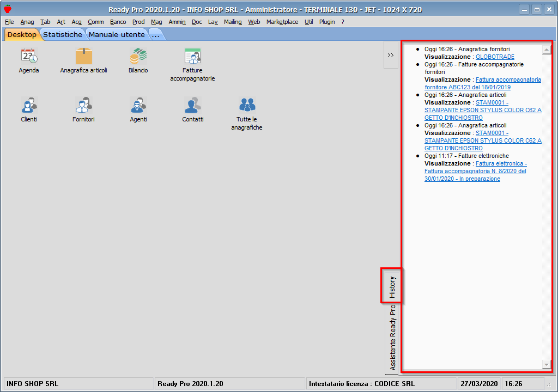Open the Doc menu

pos(197,22)
